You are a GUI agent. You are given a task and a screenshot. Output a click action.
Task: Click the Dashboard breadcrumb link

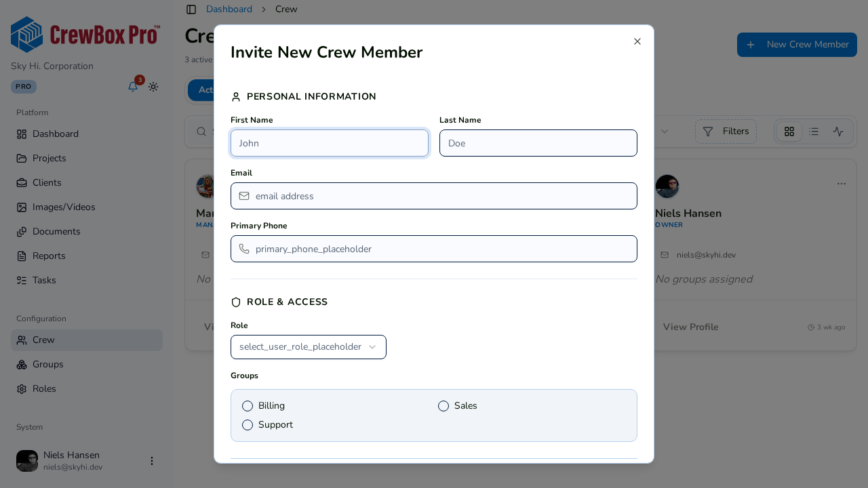tap(229, 9)
